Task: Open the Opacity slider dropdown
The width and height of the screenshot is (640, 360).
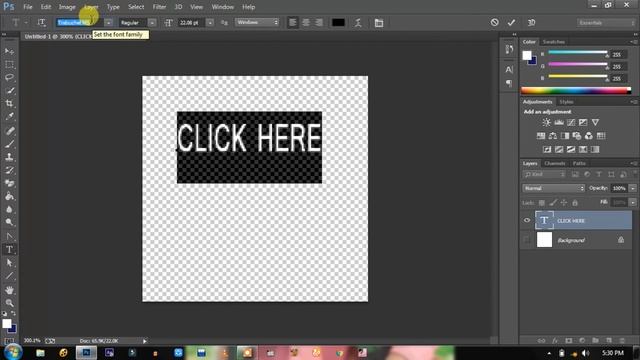Action: (x=633, y=188)
